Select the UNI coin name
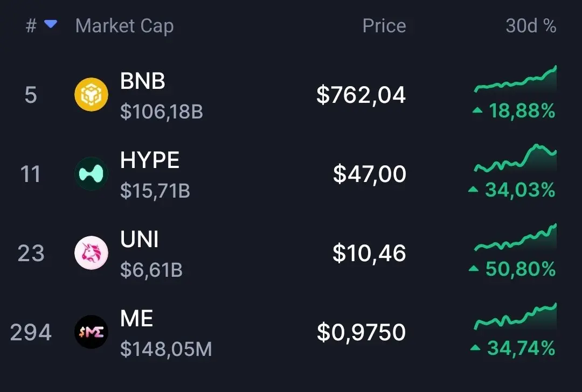The image size is (582, 392). 139,239
